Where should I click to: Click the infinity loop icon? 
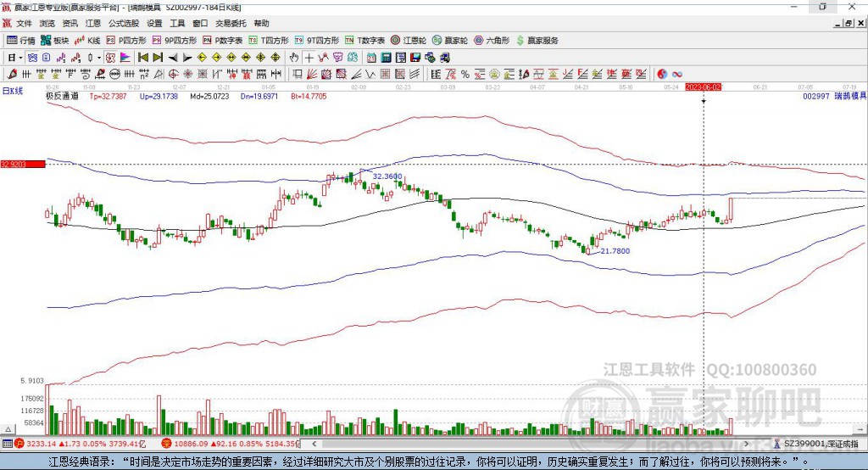coord(677,74)
